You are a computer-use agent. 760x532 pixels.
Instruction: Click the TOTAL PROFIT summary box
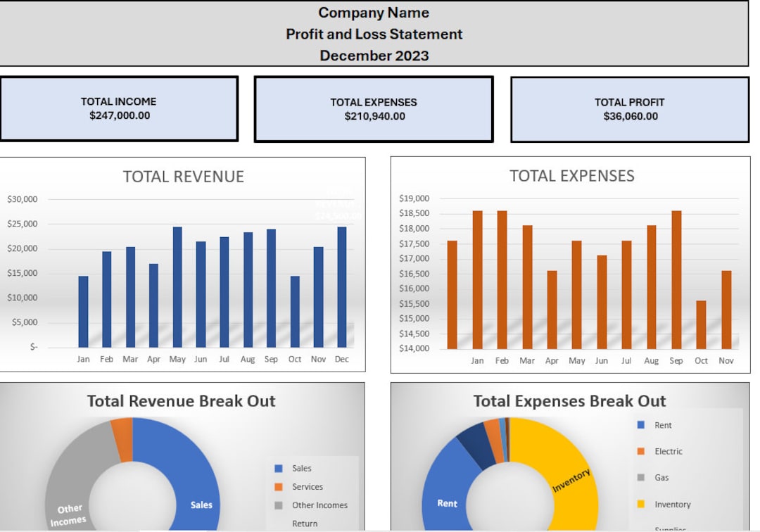(x=629, y=108)
